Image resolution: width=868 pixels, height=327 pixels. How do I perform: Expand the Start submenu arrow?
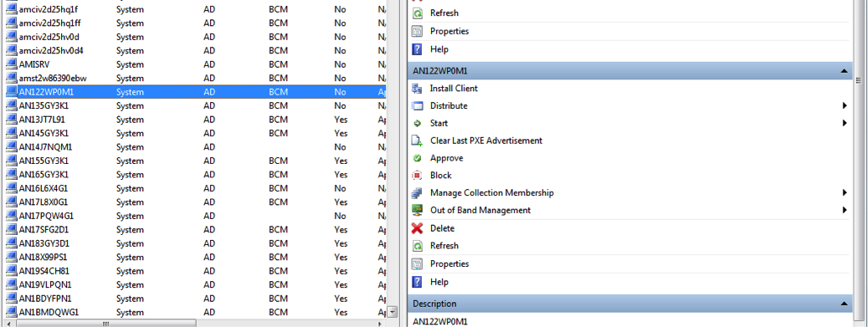[845, 123]
